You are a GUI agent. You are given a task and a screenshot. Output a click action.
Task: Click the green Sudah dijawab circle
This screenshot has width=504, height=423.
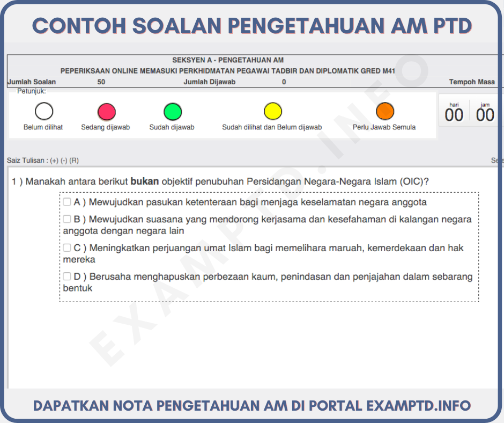pyautogui.click(x=173, y=112)
